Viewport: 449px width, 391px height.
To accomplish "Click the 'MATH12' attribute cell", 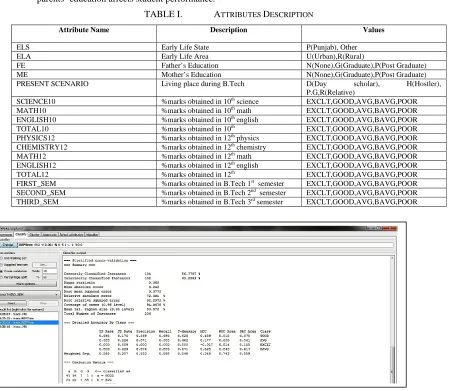I will [84, 156].
